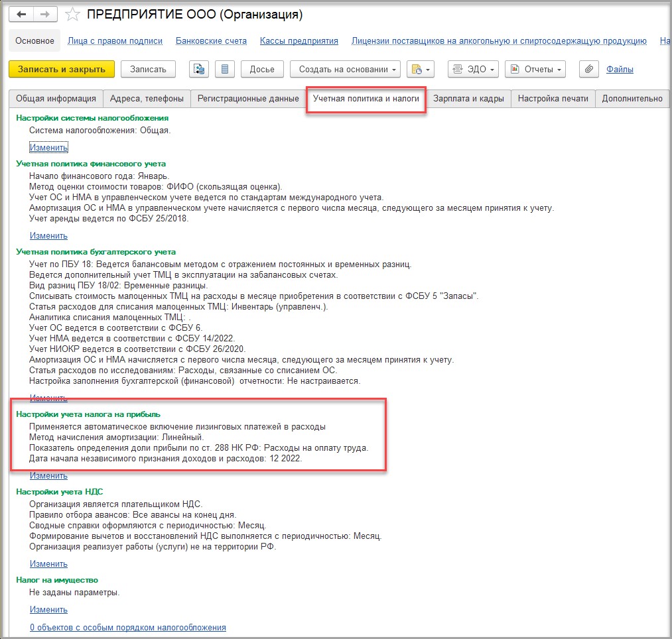Open the Банковские счета link
Viewport: 672px width, 639px height.
click(211, 41)
